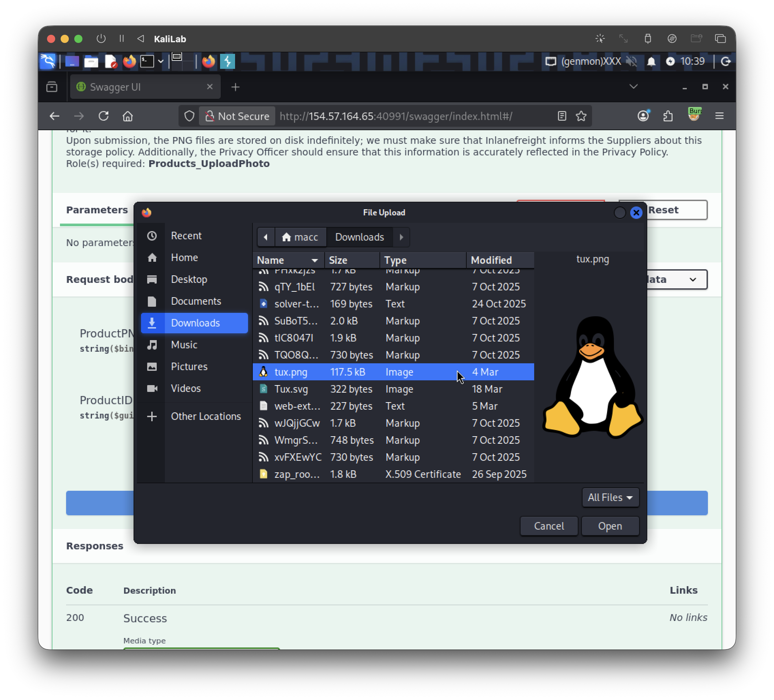
Task: Open the terminal emulator panel icon
Action: [x=147, y=61]
